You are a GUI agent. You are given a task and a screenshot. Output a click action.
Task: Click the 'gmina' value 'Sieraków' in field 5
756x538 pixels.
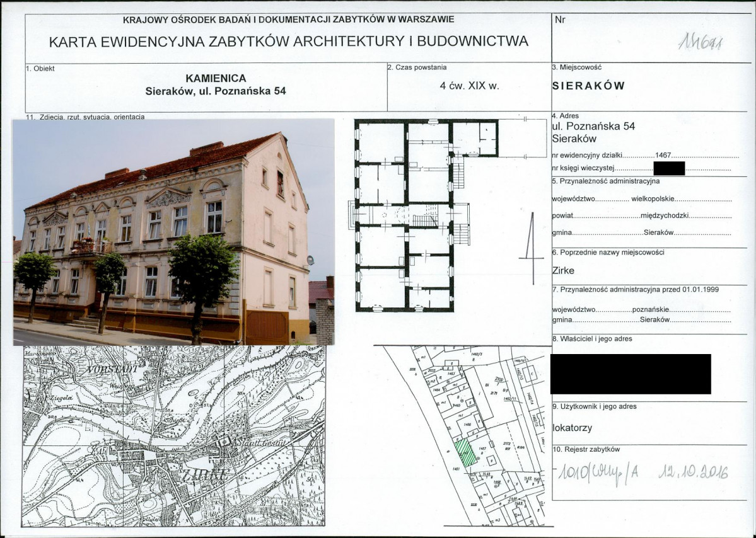click(659, 232)
